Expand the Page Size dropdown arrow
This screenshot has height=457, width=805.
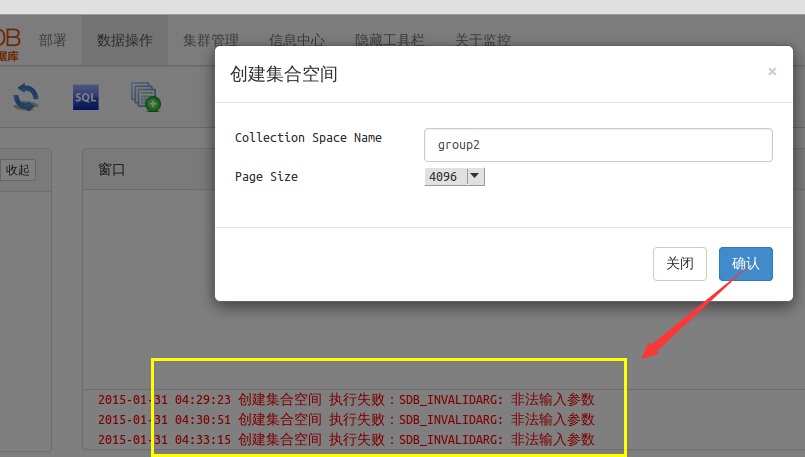pos(475,176)
